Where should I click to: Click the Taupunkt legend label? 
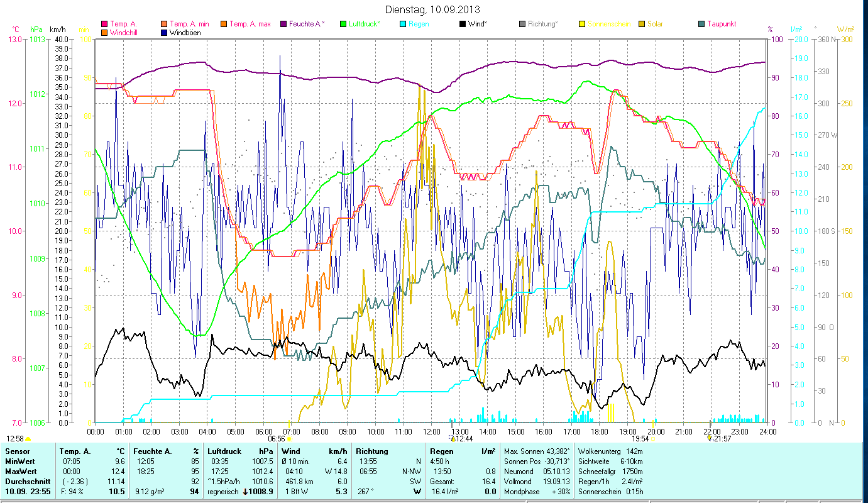point(722,24)
